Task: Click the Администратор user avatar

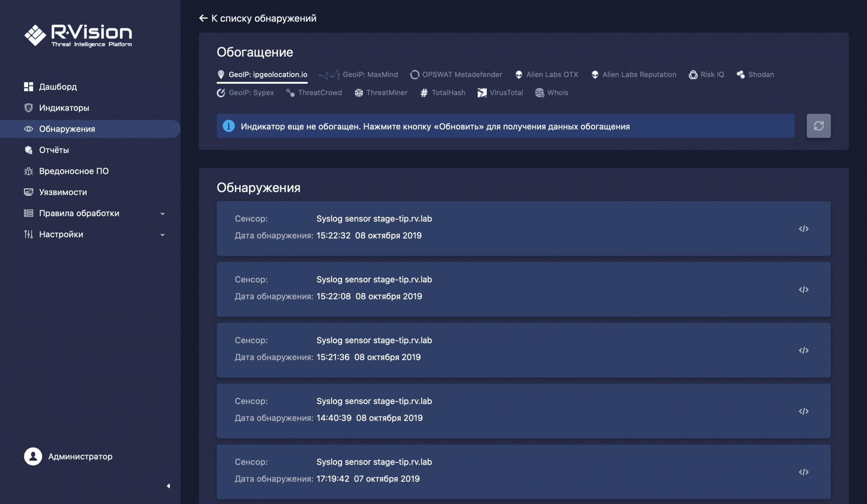Action: click(x=33, y=456)
